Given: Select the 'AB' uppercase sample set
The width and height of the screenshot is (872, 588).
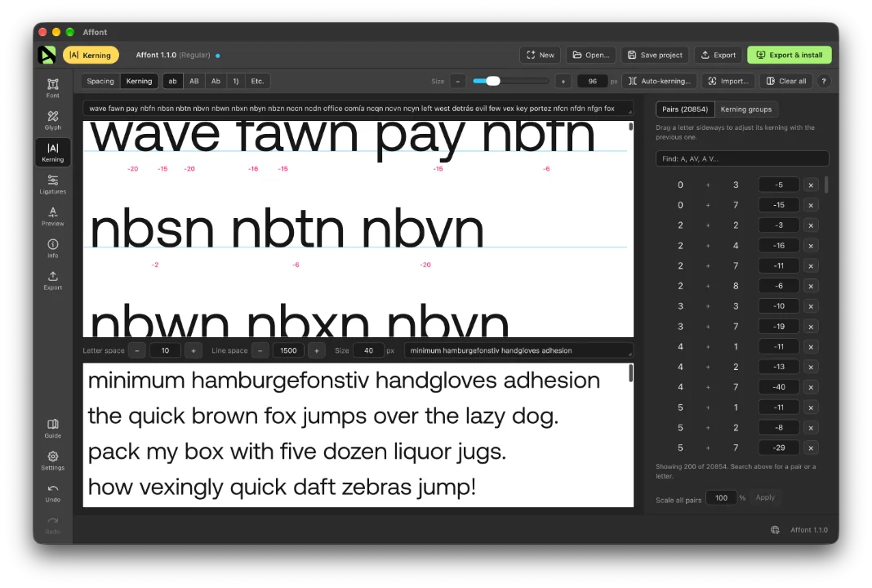Looking at the screenshot, I should pos(194,81).
